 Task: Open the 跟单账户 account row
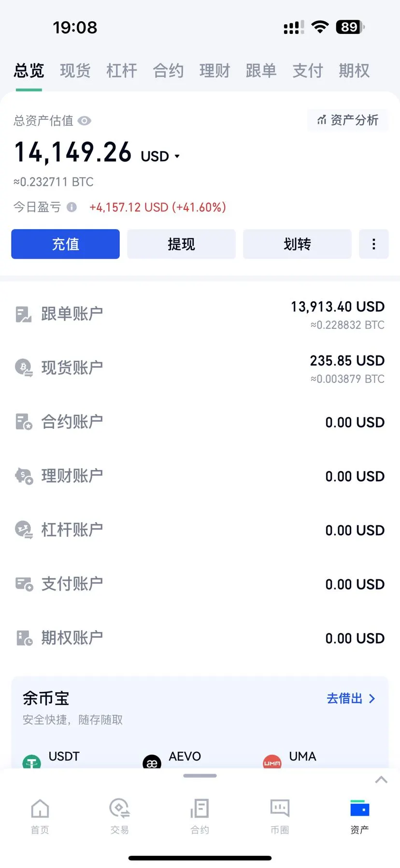tap(200, 314)
